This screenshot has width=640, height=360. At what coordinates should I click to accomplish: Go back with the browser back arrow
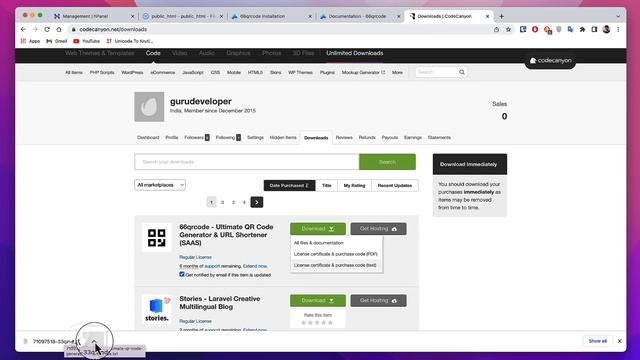click(x=23, y=29)
